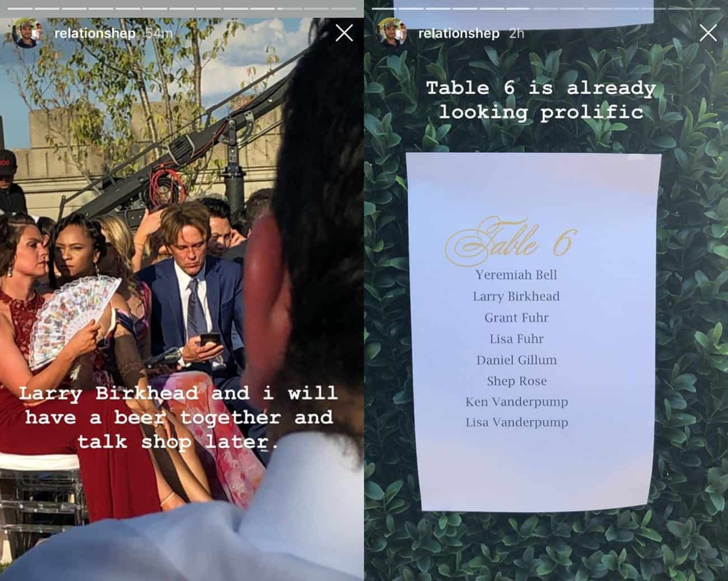
Task: Open relationshep username on the 54m story
Action: 94,34
